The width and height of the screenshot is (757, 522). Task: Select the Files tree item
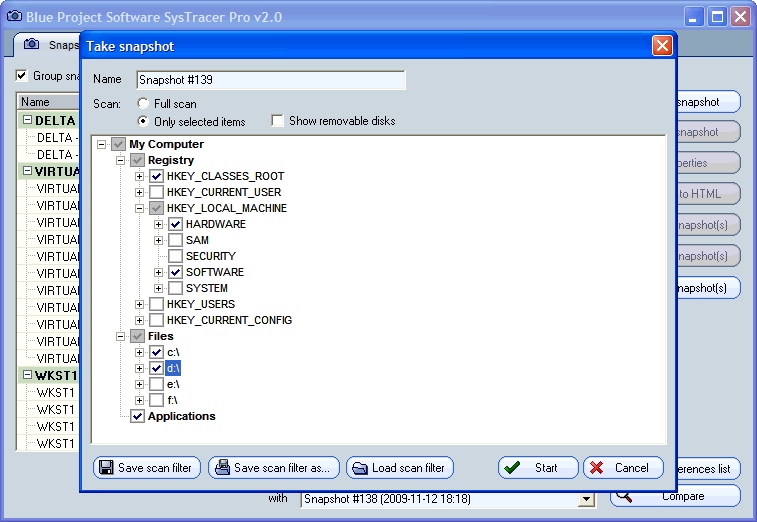pos(160,336)
